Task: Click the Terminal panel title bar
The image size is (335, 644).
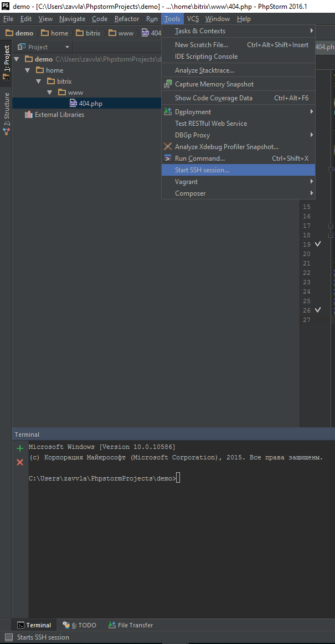Action: [173, 434]
